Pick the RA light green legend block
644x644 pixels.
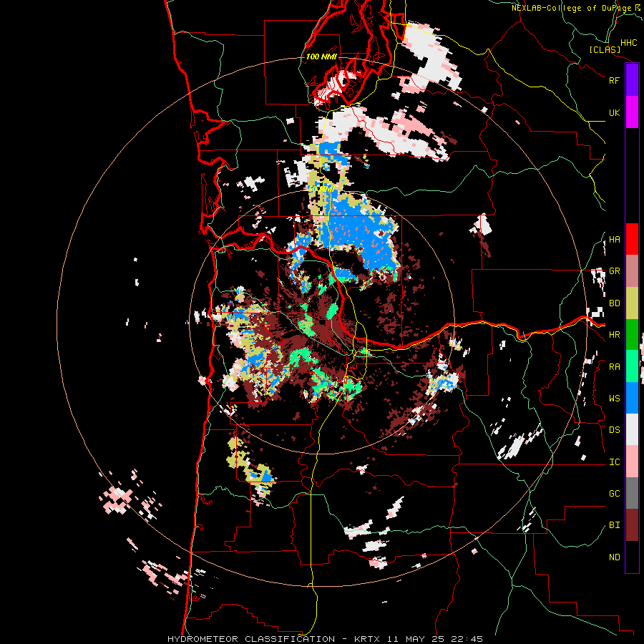point(632,366)
